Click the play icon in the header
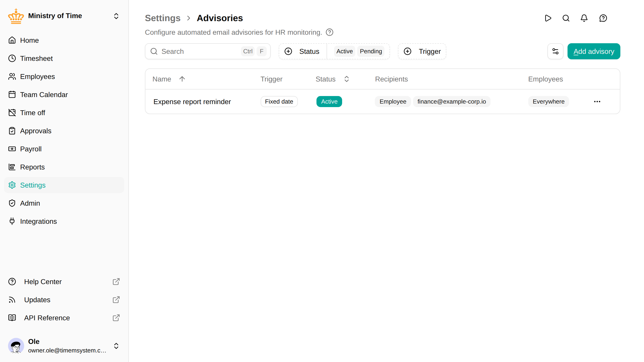644x362 pixels. (x=548, y=18)
